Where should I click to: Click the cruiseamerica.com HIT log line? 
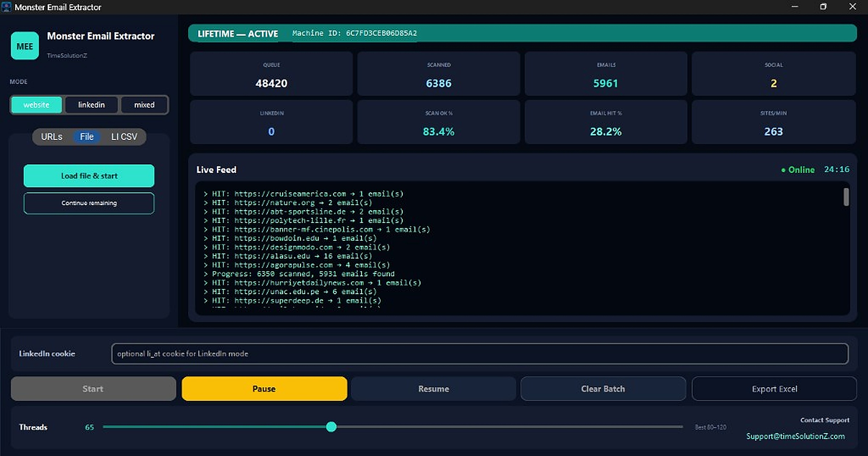303,194
